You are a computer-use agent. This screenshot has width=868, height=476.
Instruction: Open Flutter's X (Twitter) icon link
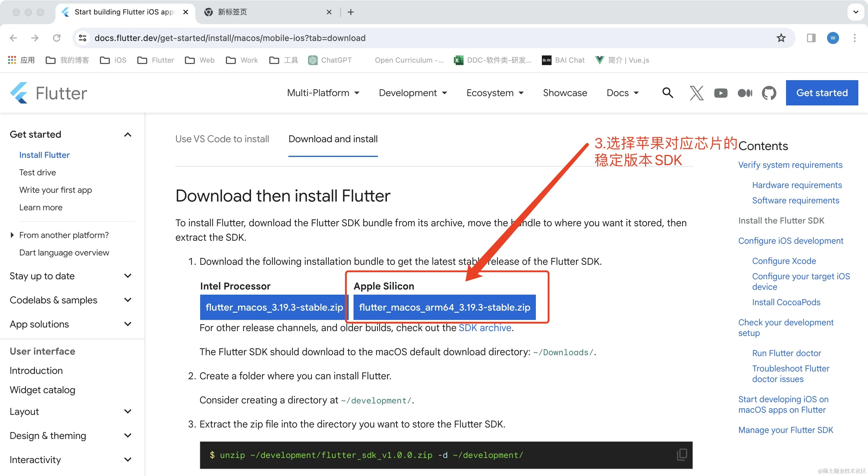tap(696, 93)
